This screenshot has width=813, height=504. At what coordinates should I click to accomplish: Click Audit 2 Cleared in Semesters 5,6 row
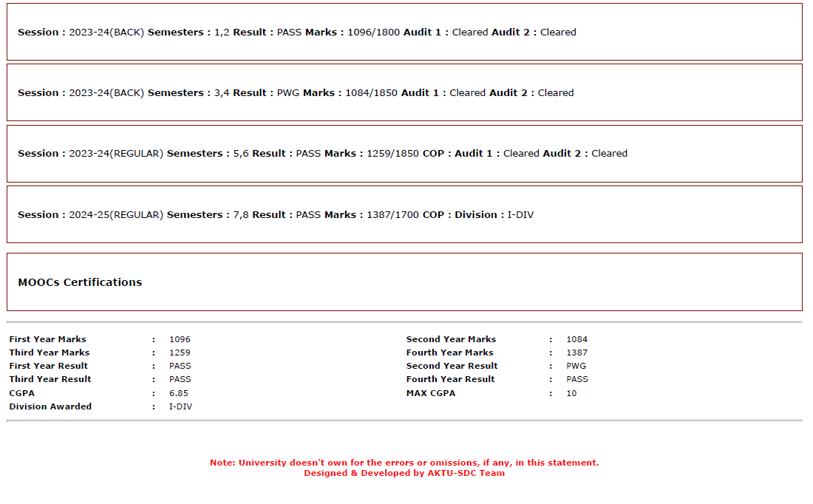585,154
